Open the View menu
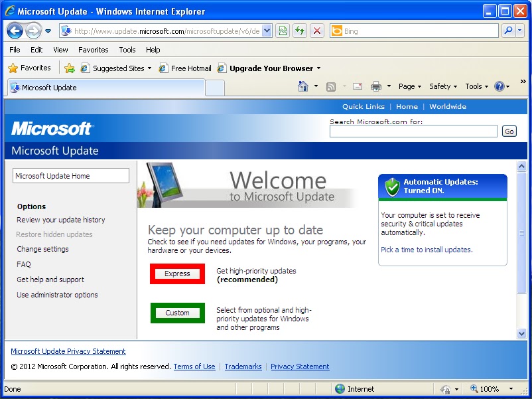 60,50
